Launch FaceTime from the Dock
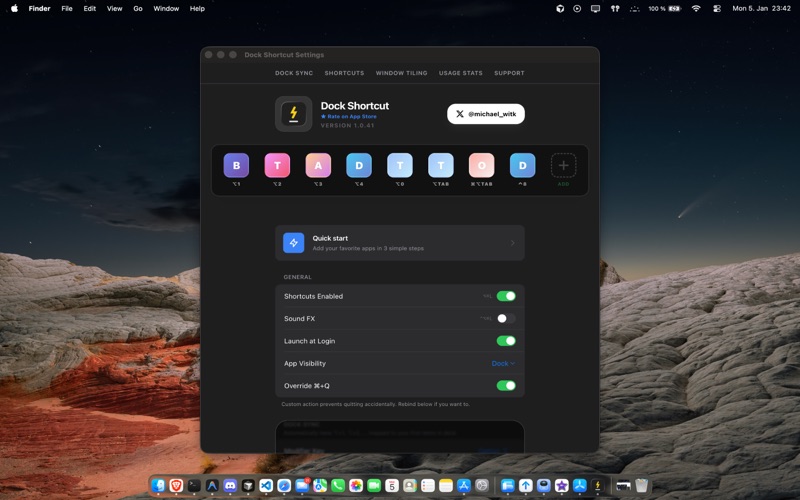800x500 pixels. (x=374, y=485)
